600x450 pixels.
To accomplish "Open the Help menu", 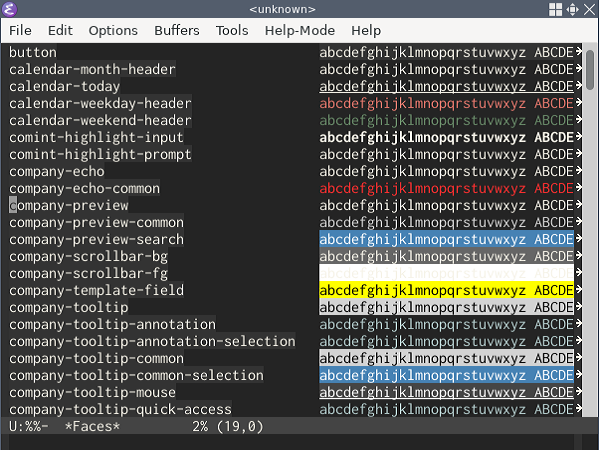I will (366, 30).
